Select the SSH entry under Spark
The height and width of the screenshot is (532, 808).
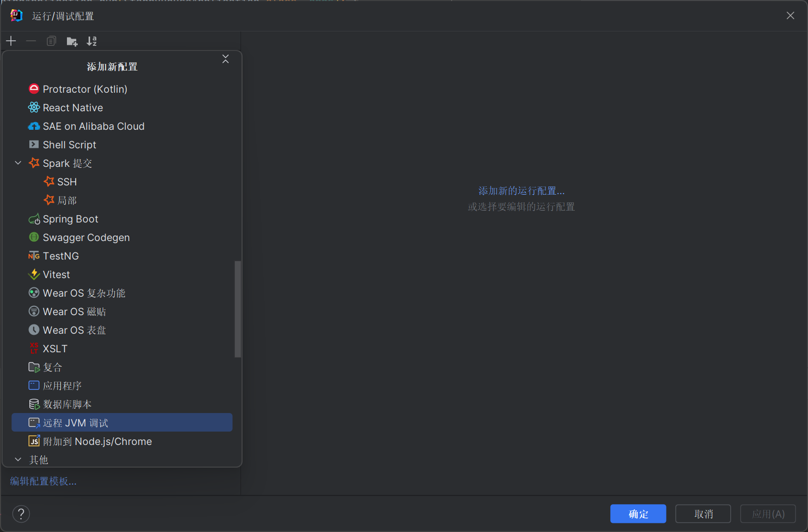coord(122,182)
